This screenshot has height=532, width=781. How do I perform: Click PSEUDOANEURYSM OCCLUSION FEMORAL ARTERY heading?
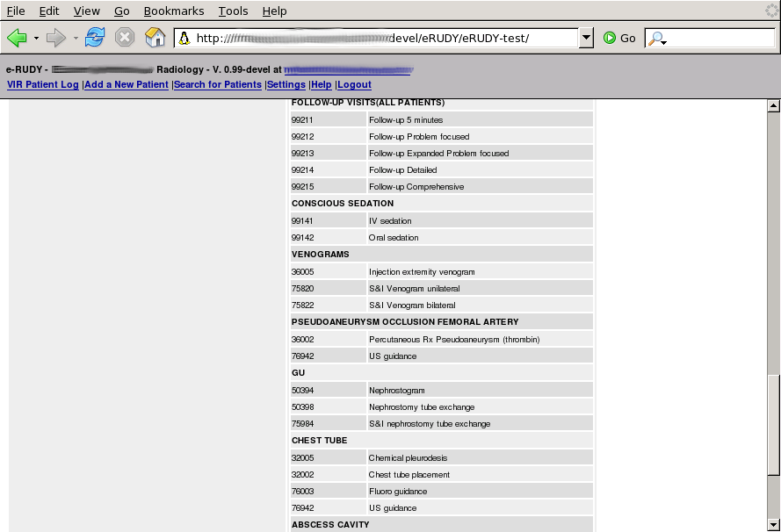(405, 322)
